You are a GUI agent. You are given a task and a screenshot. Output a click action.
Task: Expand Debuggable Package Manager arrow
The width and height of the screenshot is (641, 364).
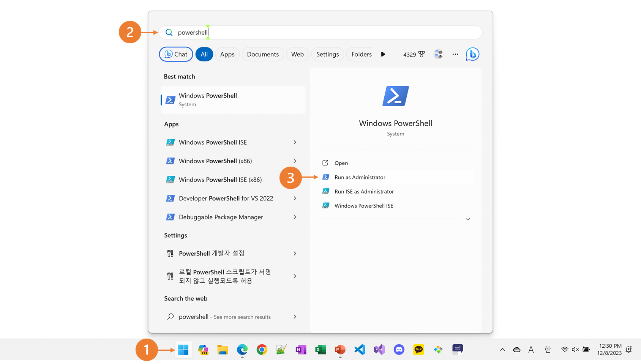tap(295, 217)
